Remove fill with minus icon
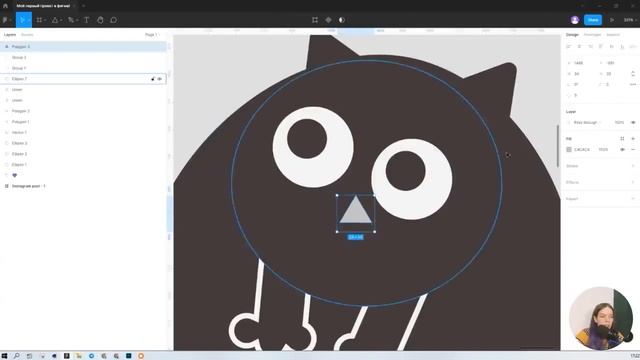This screenshot has height=360, width=640. pyautogui.click(x=633, y=150)
